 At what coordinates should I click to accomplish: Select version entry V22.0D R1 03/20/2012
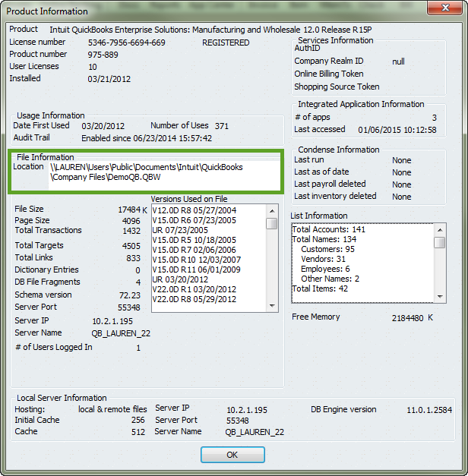point(194,289)
